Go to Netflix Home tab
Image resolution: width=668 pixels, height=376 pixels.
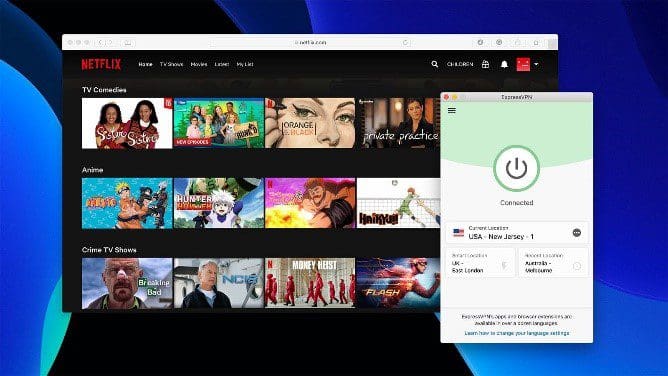145,64
